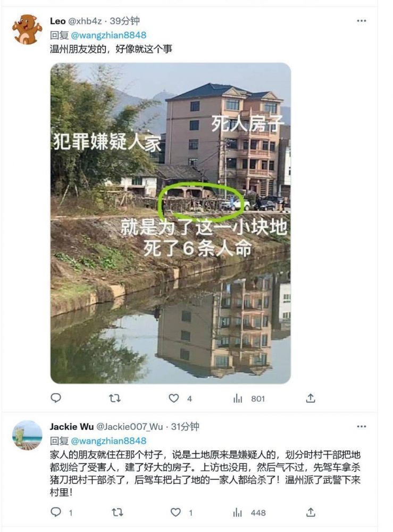The height and width of the screenshot is (532, 393).
Task: Open @wangzhian8848 mention in Leo's reply
Action: point(108,35)
